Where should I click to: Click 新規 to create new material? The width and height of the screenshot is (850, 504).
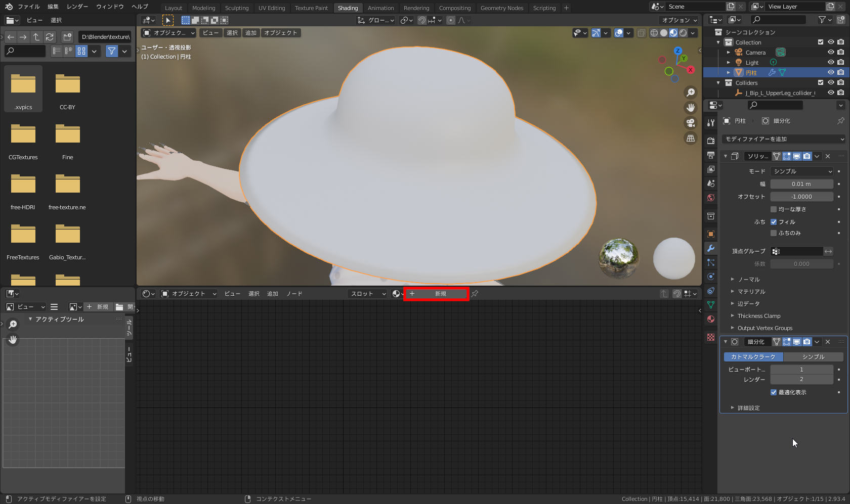(x=436, y=294)
